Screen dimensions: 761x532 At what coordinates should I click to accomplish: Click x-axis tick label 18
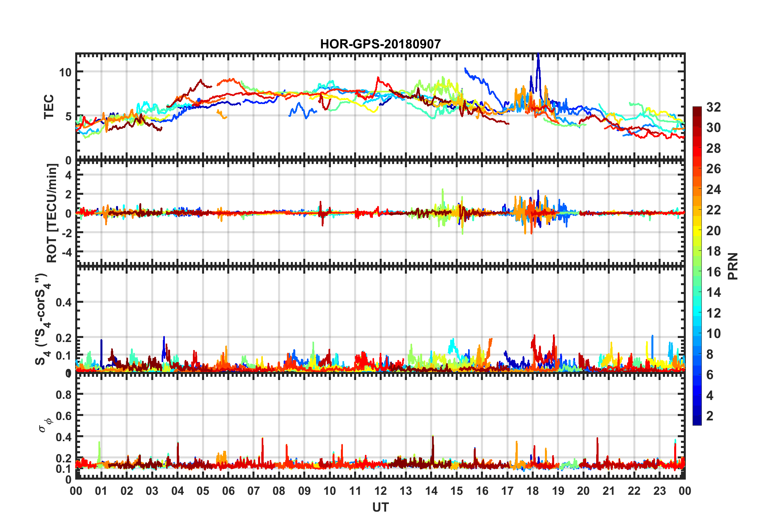533,491
